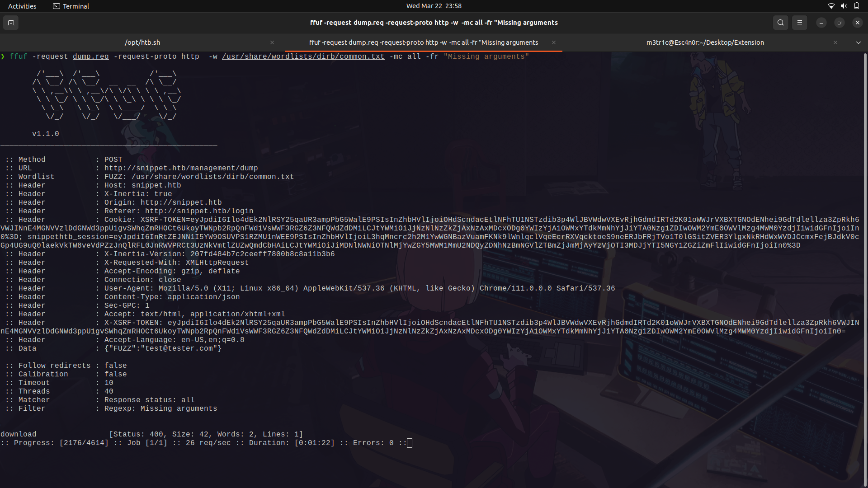Viewport: 868px width, 488px height.
Task: Open the system status menu area
Action: pos(844,6)
